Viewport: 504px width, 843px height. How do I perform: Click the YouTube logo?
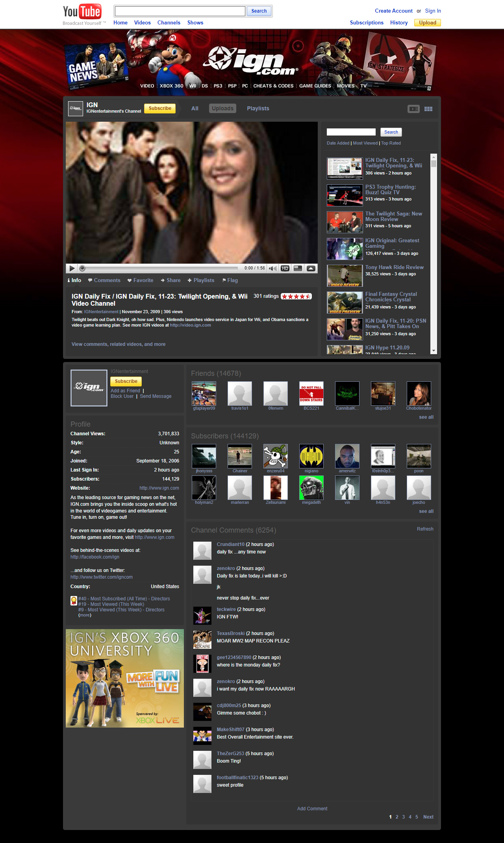point(82,12)
